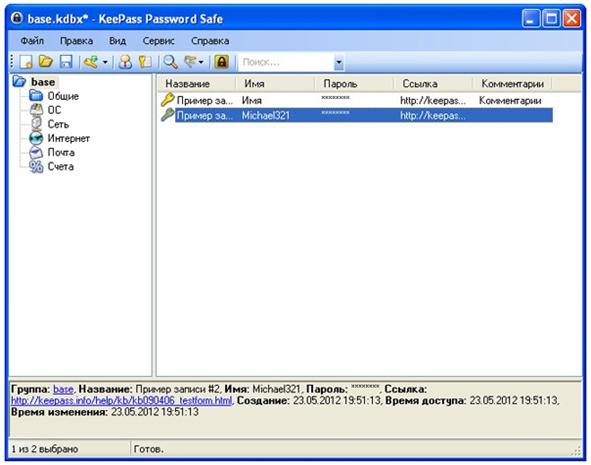591x465 pixels.
Task: Sort by the Комментарии column header
Action: [x=512, y=84]
